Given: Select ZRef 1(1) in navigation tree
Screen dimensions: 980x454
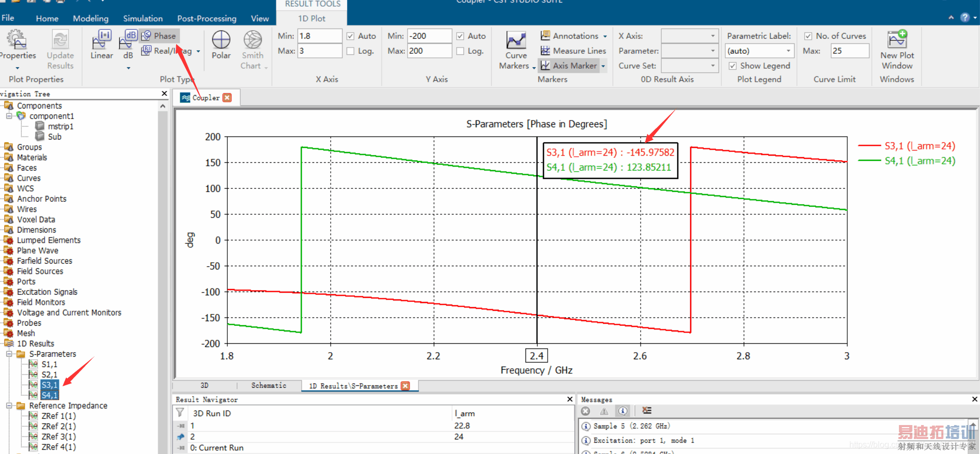Looking at the screenshot, I should click(58, 416).
